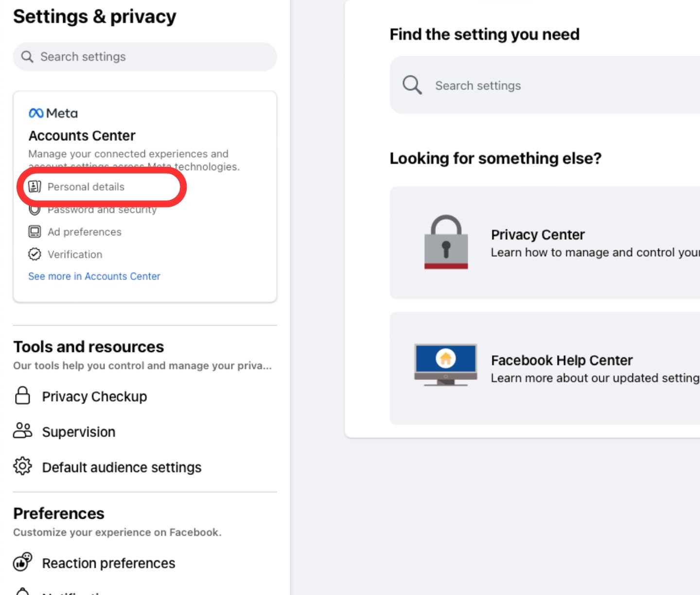Image resolution: width=700 pixels, height=595 pixels.
Task: Click the Reaction preferences thumbs-up icon
Action: 22,562
